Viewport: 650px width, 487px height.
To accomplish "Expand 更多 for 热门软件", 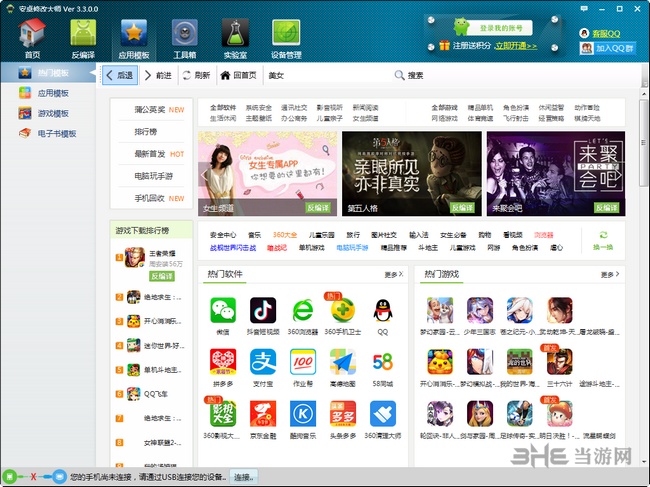I will tap(394, 274).
